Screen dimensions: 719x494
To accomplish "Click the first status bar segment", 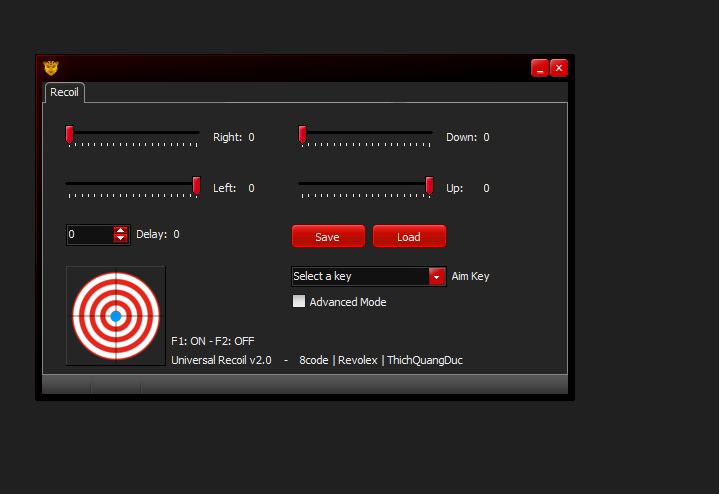I will [x=66, y=386].
